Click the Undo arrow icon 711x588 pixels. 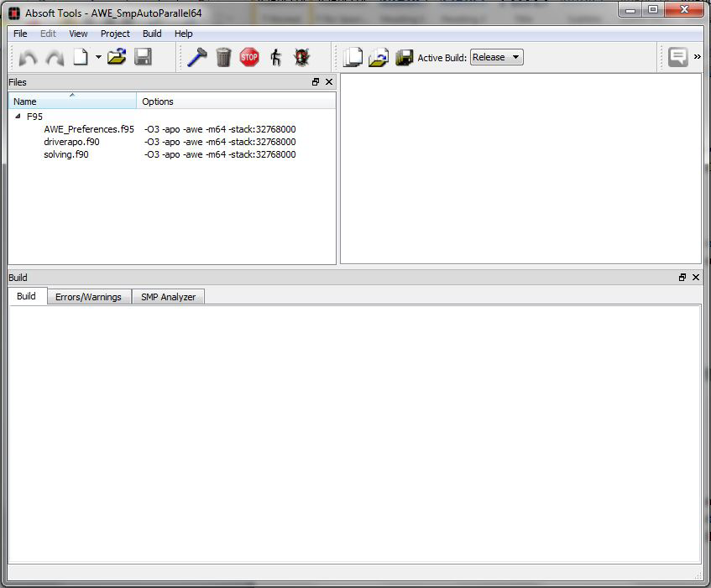(28, 58)
